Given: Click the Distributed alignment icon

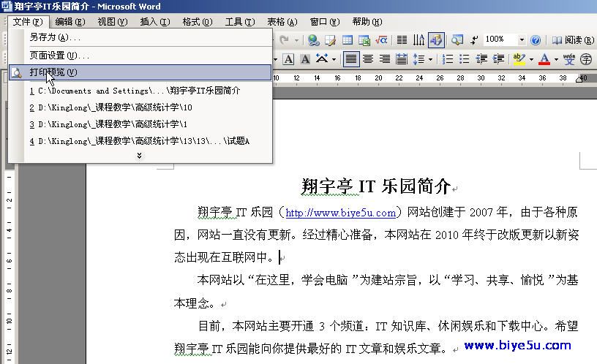Looking at the screenshot, I should point(402,59).
